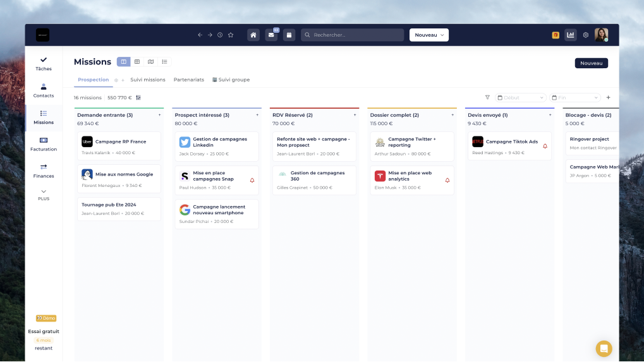
Task: Open history clock icon in top bar
Action: point(220,35)
